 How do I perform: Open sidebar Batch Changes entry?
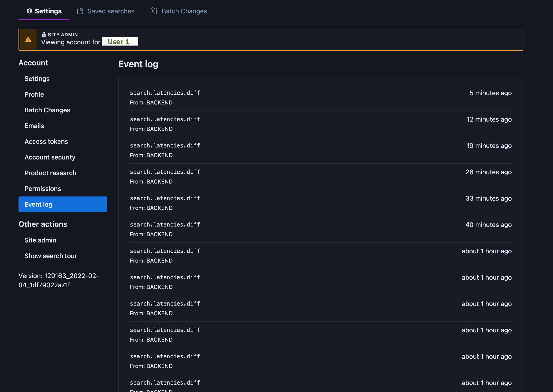point(47,110)
